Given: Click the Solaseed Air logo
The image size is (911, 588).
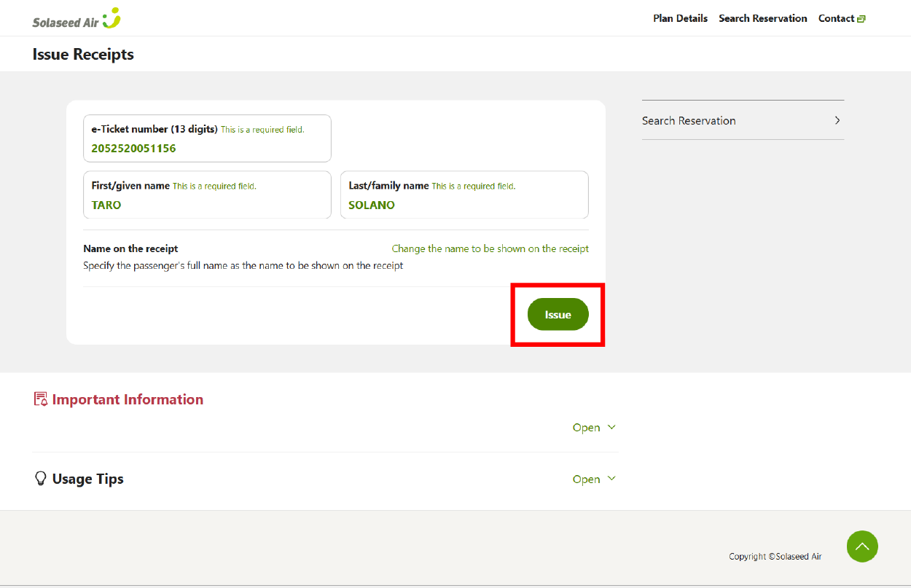Looking at the screenshot, I should tap(77, 19).
